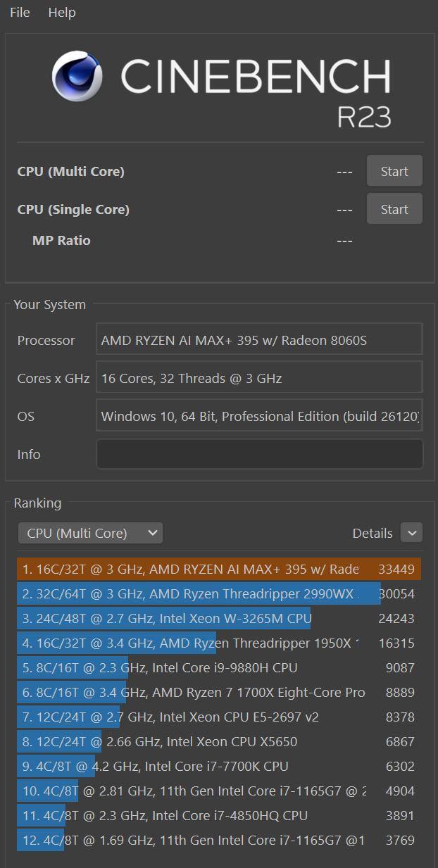This screenshot has width=438, height=868.
Task: Open the File menu
Action: coord(20,13)
